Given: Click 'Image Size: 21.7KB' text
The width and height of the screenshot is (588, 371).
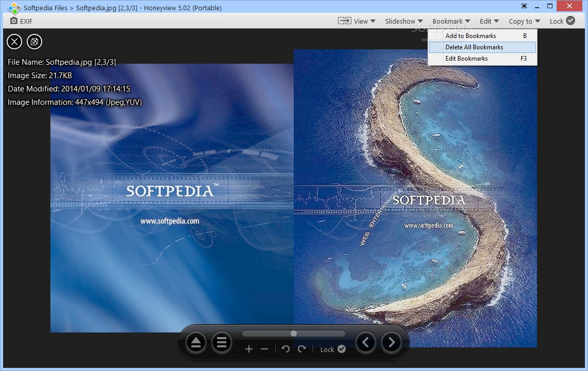Looking at the screenshot, I should [x=40, y=76].
